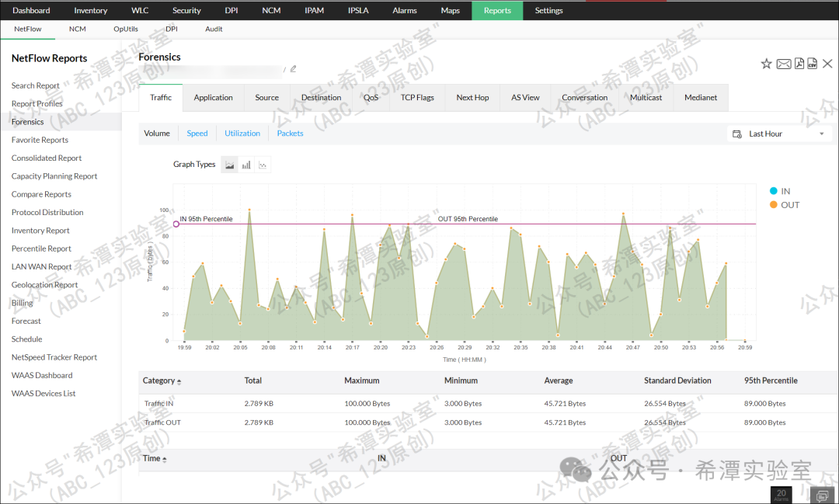Open Schedule in sidebar

[x=26, y=339]
